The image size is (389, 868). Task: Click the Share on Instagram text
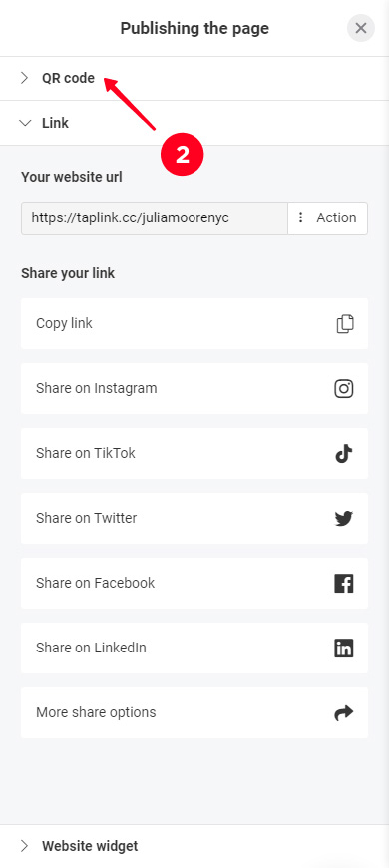(97, 389)
